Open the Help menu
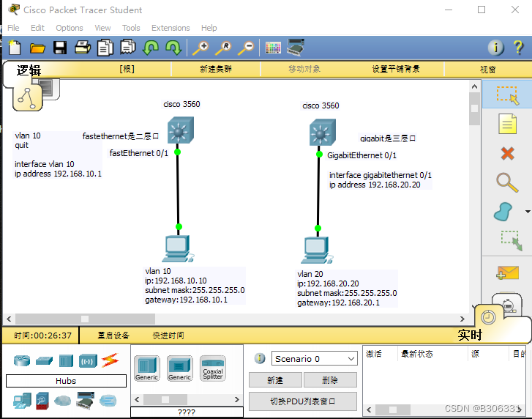532x419 pixels. pyautogui.click(x=209, y=28)
